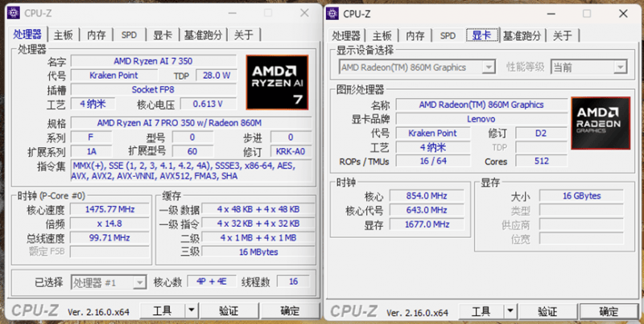Click the CPU-Z title icon in the processor window
Image resolution: width=644 pixels, height=324 pixels.
[14, 13]
